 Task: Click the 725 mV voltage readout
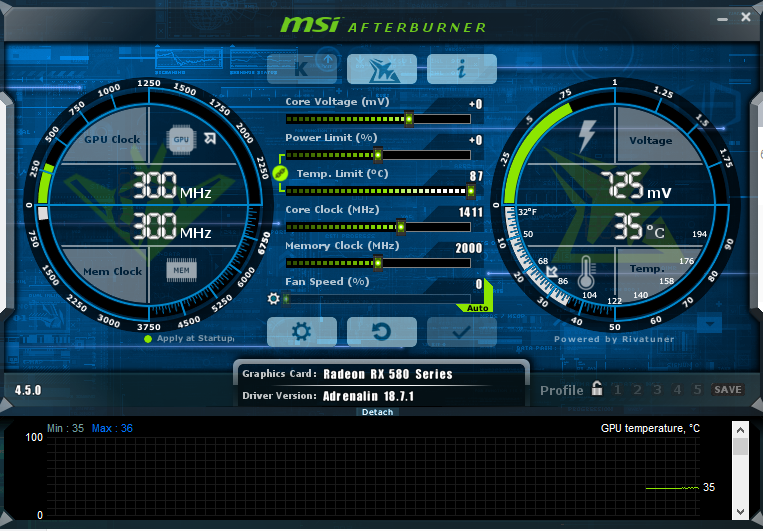click(x=636, y=186)
